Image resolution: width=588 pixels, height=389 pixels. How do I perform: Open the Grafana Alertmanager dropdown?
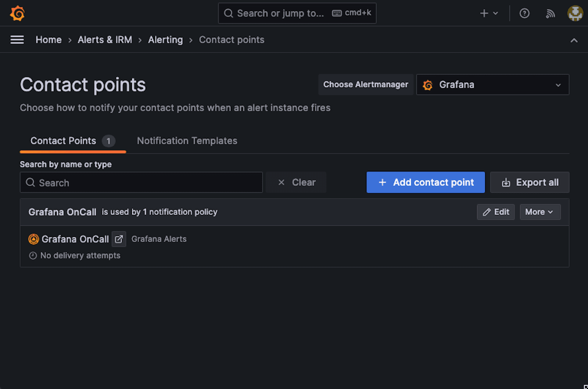pyautogui.click(x=492, y=84)
